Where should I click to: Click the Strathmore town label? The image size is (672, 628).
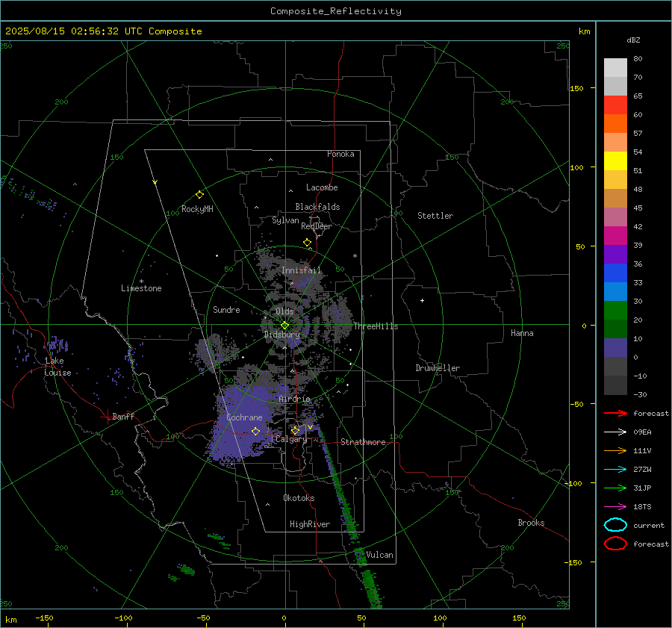tap(363, 442)
